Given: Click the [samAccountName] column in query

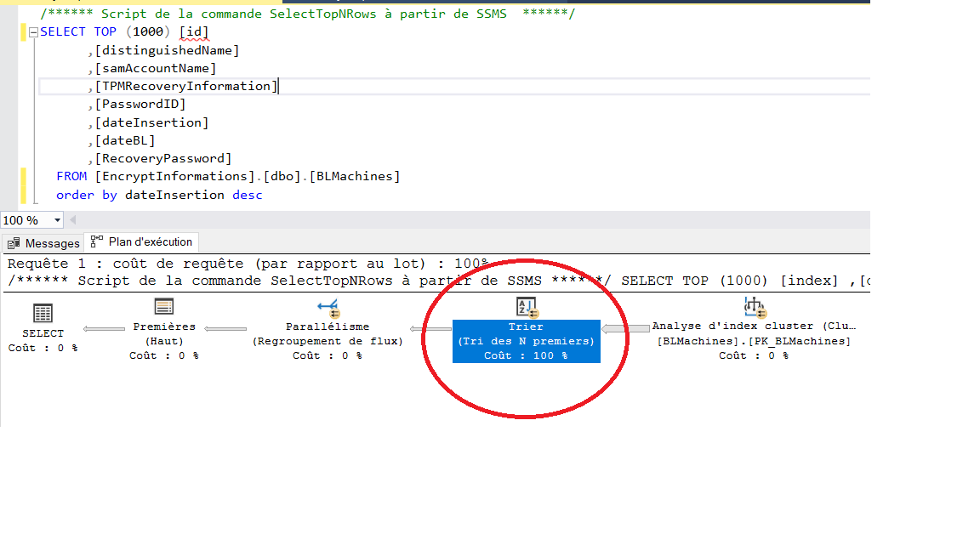Looking at the screenshot, I should pyautogui.click(x=156, y=68).
